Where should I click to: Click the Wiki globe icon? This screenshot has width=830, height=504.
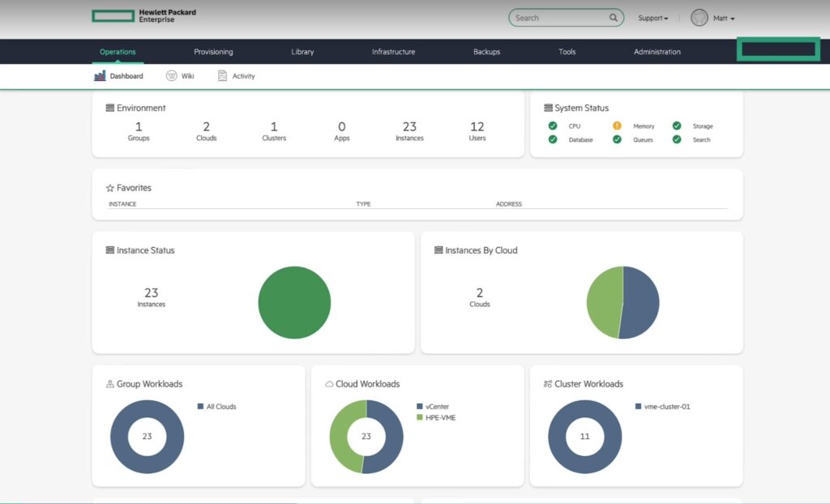(171, 75)
